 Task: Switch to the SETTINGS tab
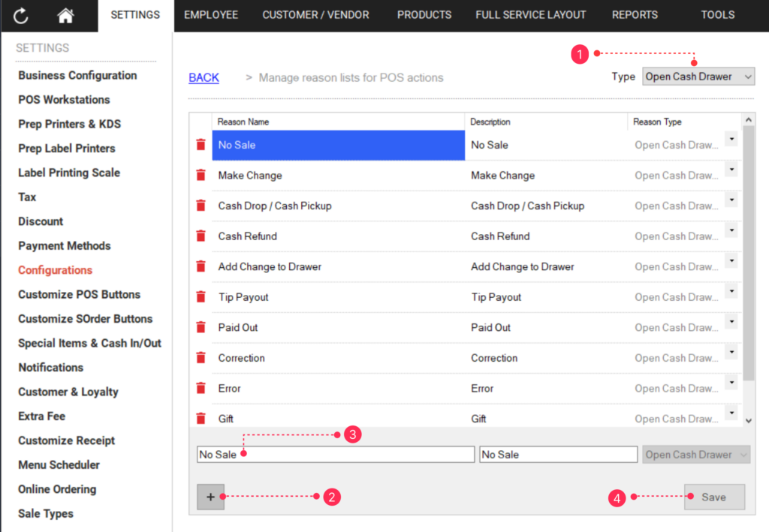coord(135,15)
